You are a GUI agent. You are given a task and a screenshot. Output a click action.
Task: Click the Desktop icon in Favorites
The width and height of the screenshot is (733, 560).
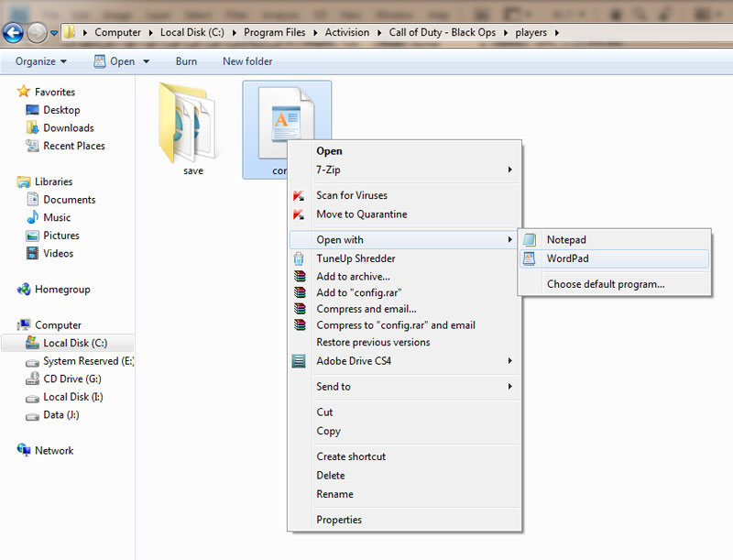[32, 110]
